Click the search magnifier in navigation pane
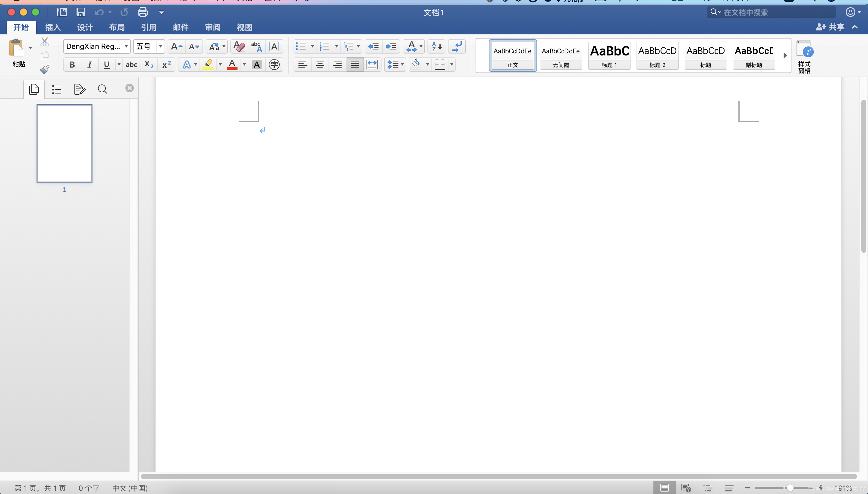The width and height of the screenshot is (868, 494). click(102, 89)
